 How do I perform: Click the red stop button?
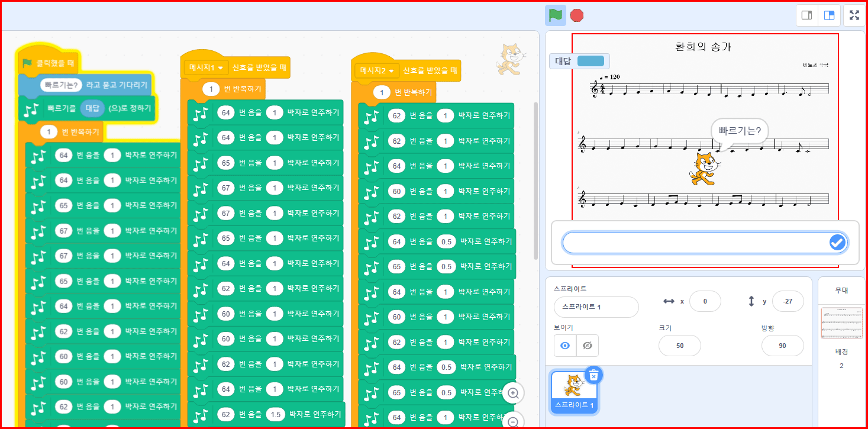coord(577,15)
